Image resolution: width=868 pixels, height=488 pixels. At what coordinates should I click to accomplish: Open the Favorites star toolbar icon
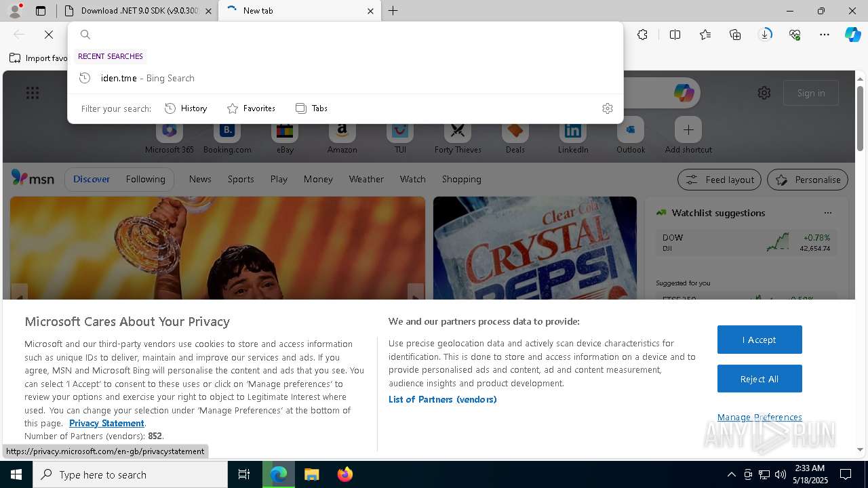[705, 35]
